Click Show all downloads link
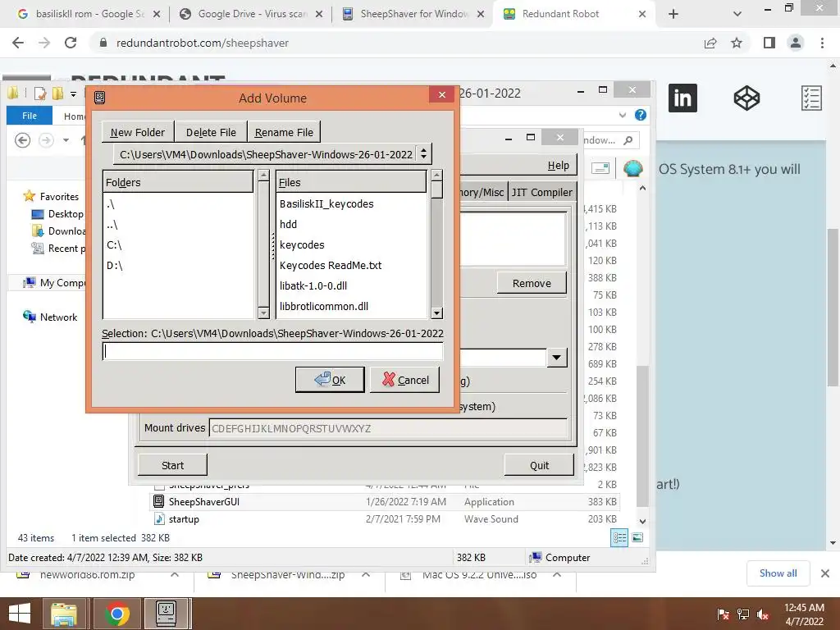This screenshot has width=840, height=630. click(778, 573)
